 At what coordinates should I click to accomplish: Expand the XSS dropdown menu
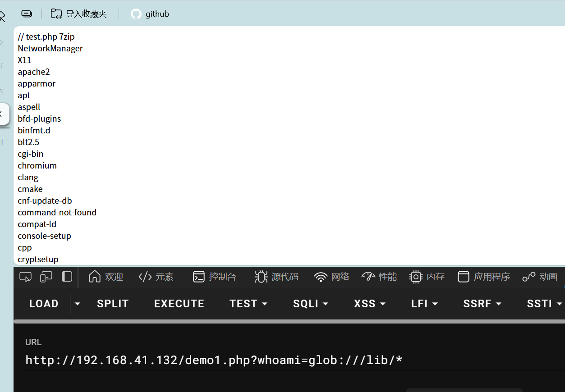pyautogui.click(x=370, y=304)
